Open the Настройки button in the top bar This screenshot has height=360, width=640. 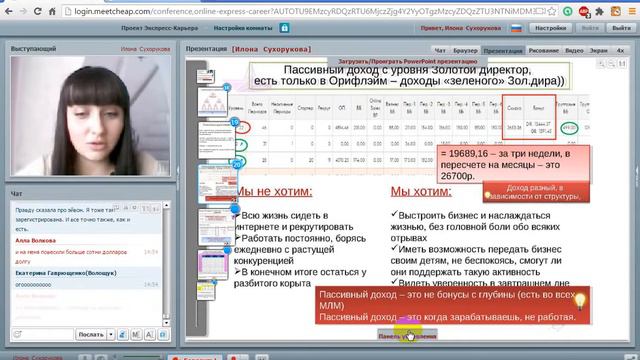550,28
